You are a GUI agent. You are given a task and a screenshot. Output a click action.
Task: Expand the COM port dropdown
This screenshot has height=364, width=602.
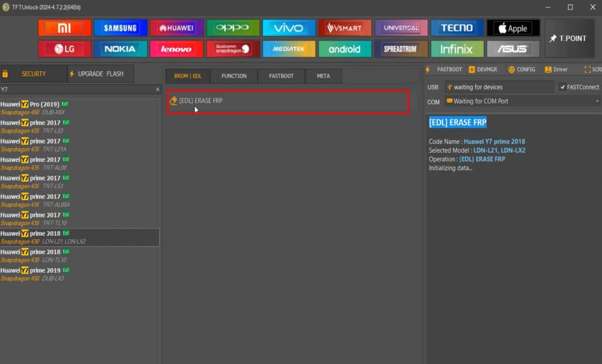(597, 101)
